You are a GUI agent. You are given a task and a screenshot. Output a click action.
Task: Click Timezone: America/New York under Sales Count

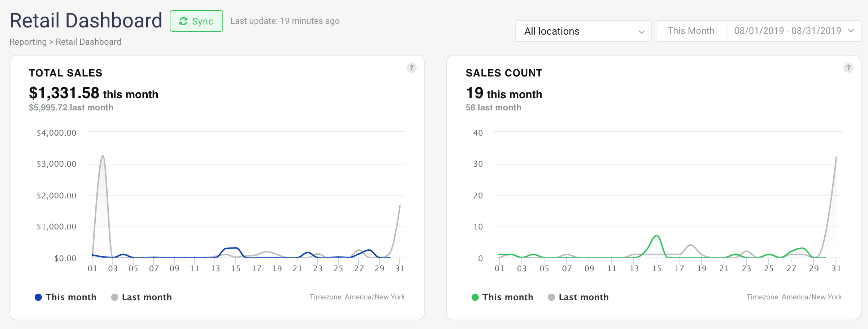tap(794, 297)
